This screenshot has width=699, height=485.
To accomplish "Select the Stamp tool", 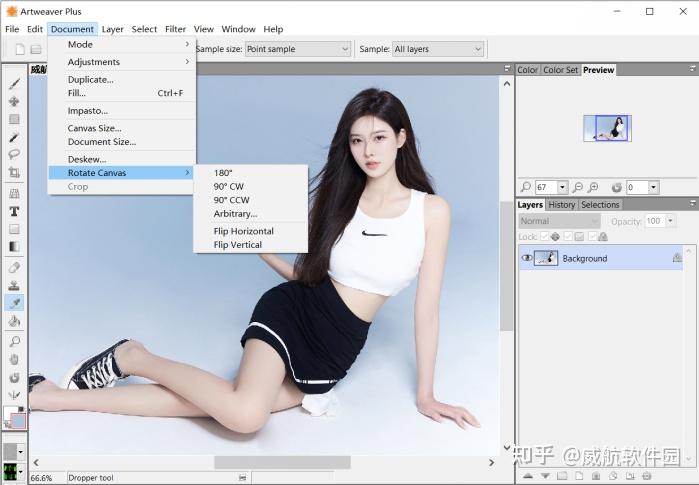I will click(14, 285).
